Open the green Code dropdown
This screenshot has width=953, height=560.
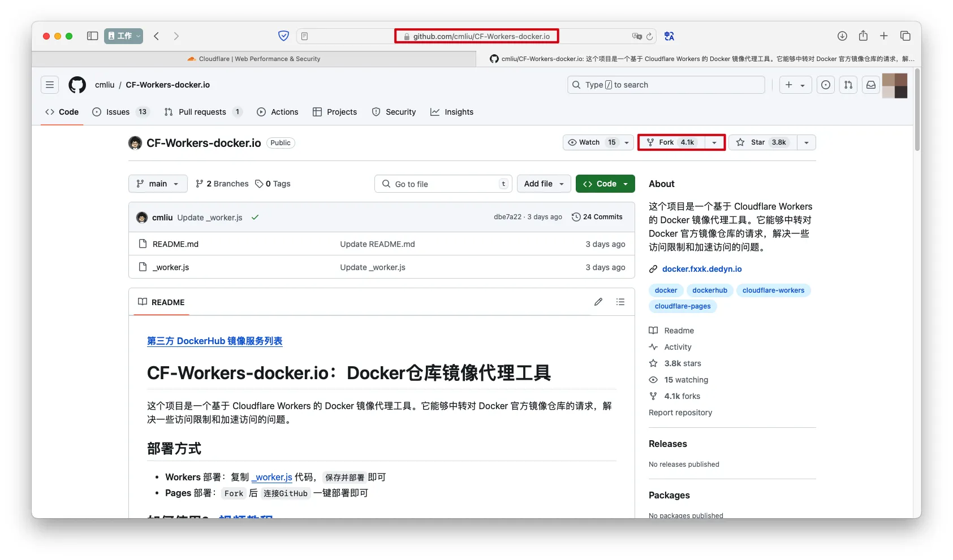[605, 184]
